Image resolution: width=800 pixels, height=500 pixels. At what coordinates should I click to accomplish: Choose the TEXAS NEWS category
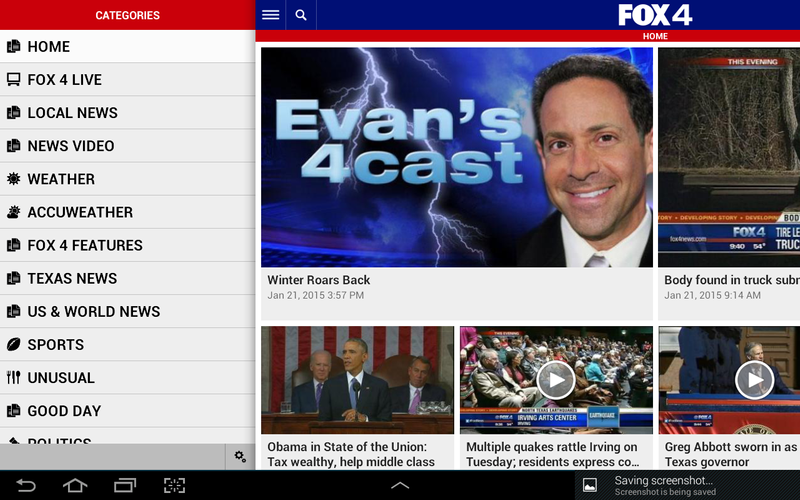(128, 278)
